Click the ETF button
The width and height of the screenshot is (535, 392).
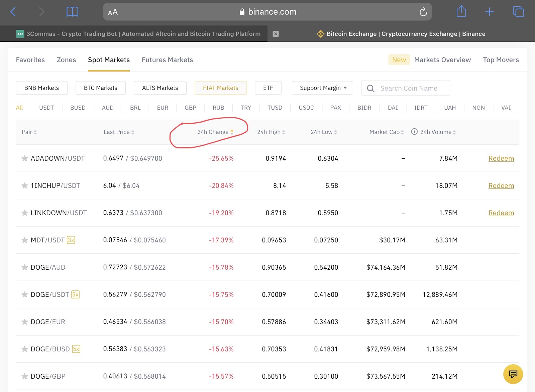click(268, 88)
